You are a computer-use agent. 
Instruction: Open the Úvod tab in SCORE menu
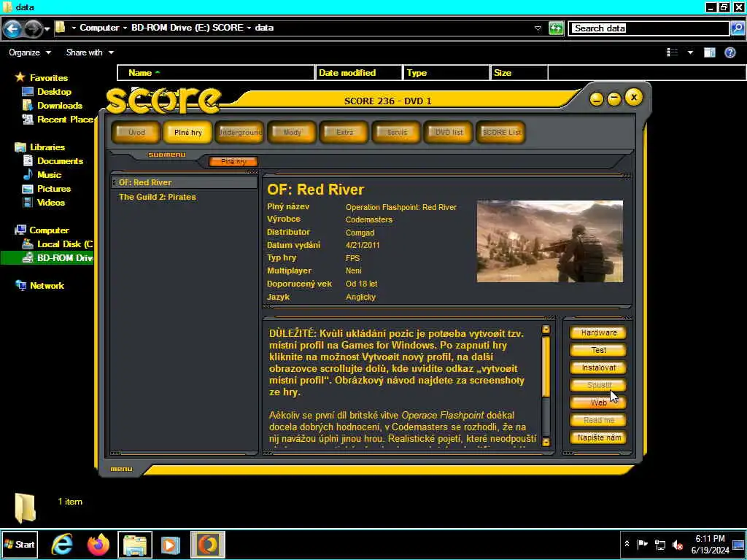136,133
